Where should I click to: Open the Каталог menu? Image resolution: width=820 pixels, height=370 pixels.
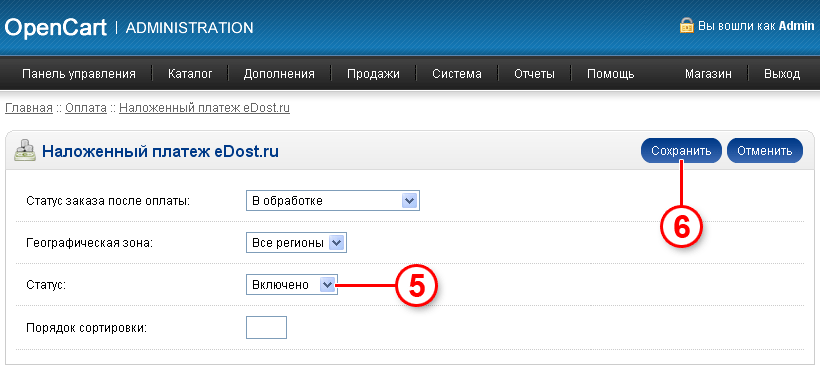point(190,74)
